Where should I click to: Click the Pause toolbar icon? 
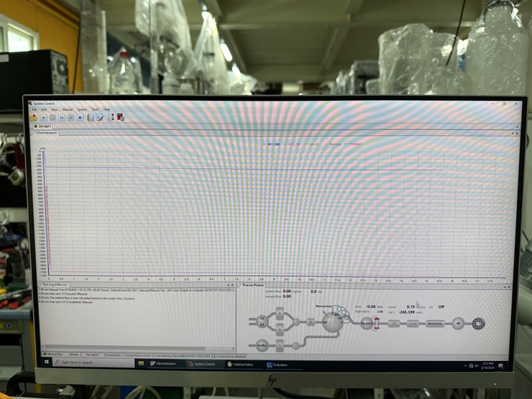(x=62, y=117)
